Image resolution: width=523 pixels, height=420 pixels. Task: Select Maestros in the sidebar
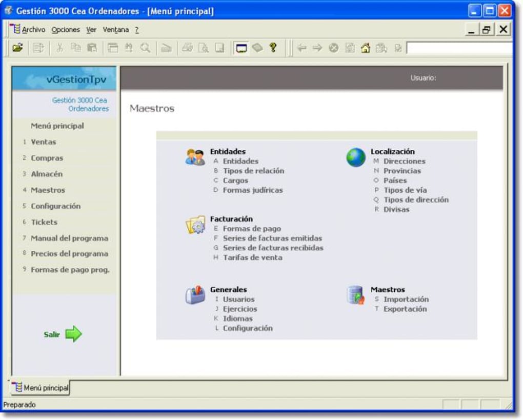[48, 190]
